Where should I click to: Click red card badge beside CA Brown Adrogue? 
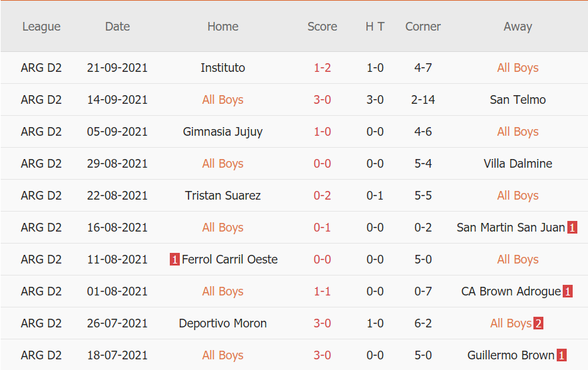pos(567,291)
